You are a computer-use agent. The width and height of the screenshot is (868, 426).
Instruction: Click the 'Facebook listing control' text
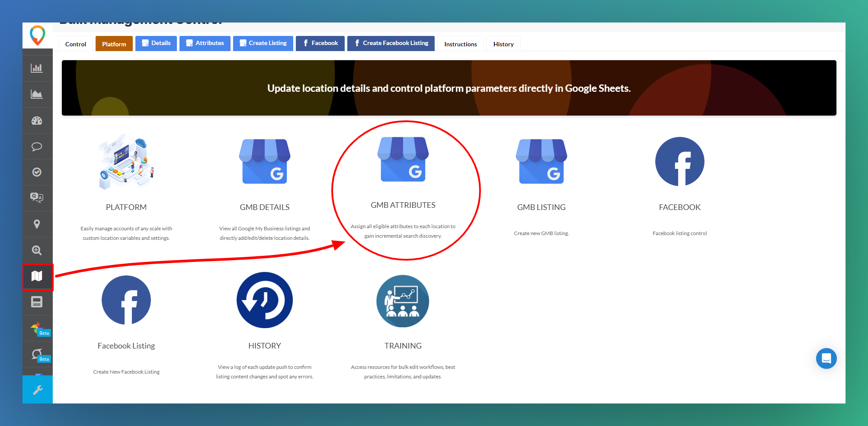coord(680,233)
